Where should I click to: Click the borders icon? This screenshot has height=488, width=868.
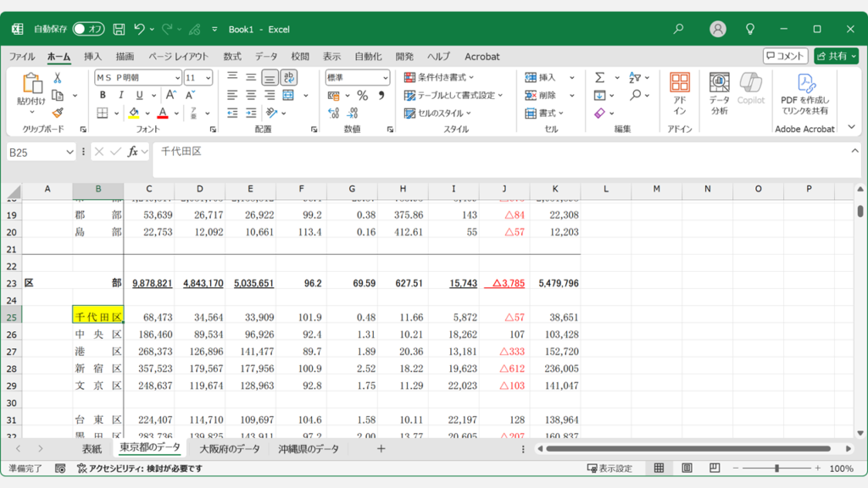click(103, 113)
